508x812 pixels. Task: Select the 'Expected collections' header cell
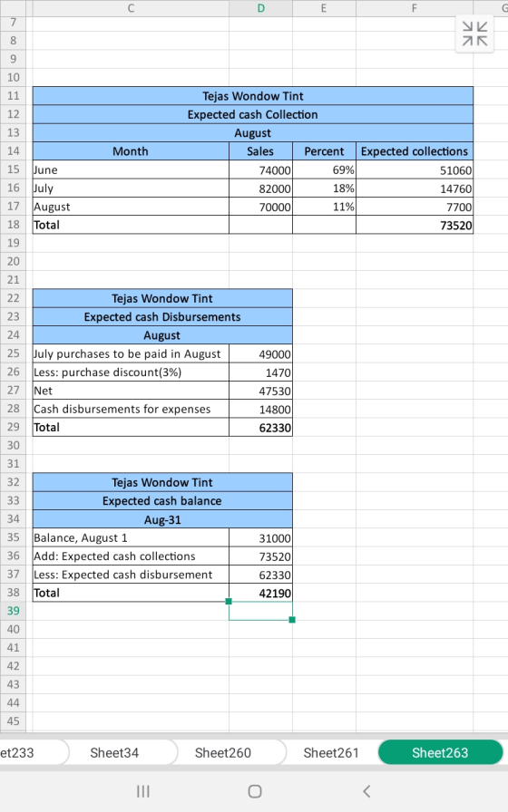pos(415,151)
